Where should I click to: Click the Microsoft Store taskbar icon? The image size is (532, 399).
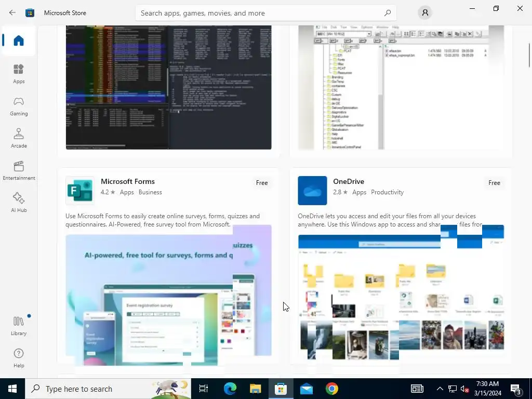281,389
